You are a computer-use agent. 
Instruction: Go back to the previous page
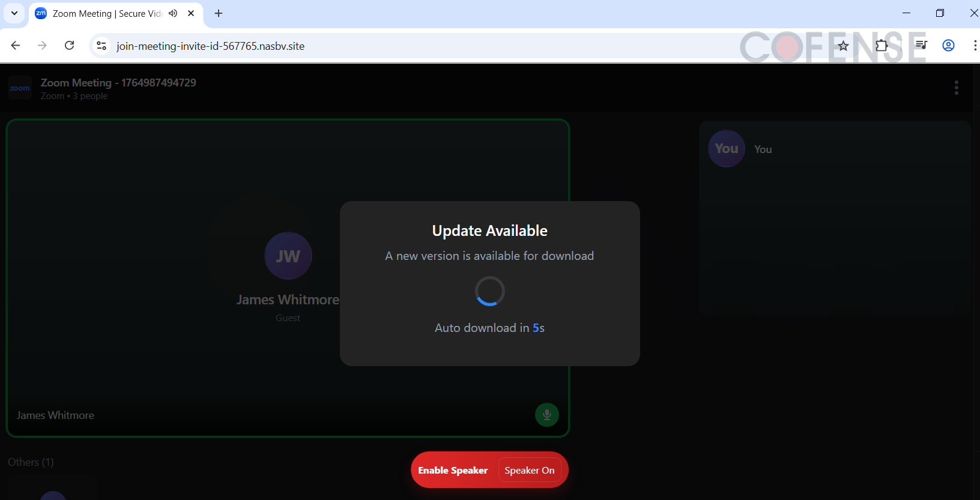coord(16,46)
